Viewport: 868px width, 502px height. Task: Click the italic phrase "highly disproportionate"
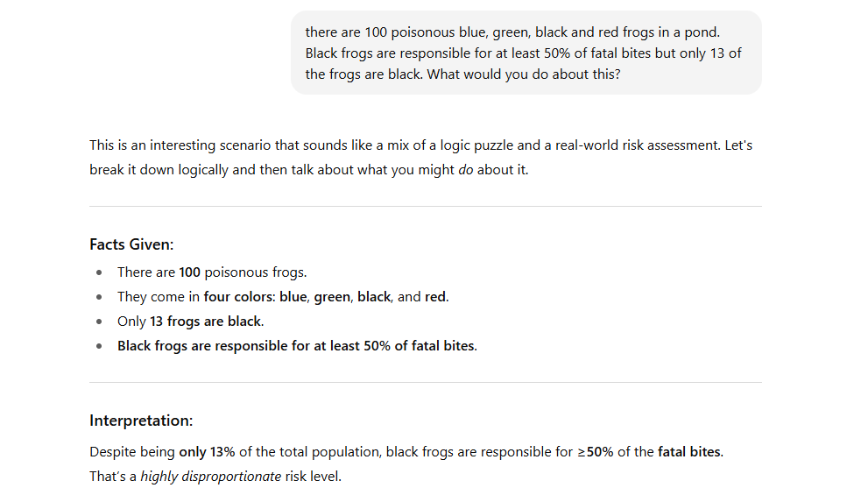point(211,477)
